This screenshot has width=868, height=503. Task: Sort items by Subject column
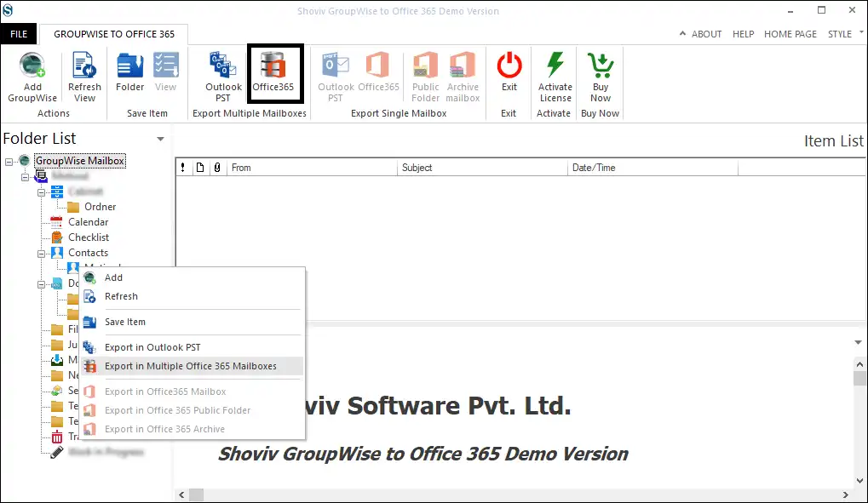(x=482, y=168)
